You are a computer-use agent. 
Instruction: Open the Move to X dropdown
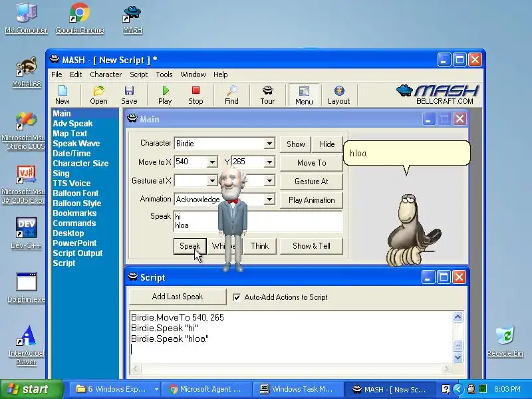pos(212,162)
